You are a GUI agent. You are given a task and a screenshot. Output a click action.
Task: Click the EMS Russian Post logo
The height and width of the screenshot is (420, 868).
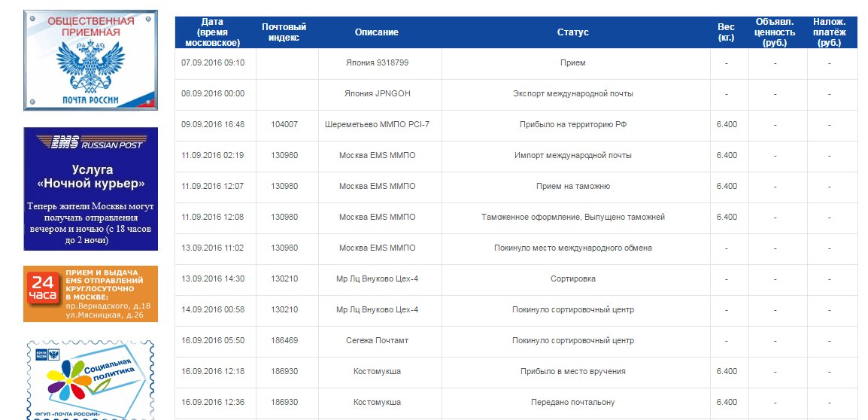click(x=90, y=142)
